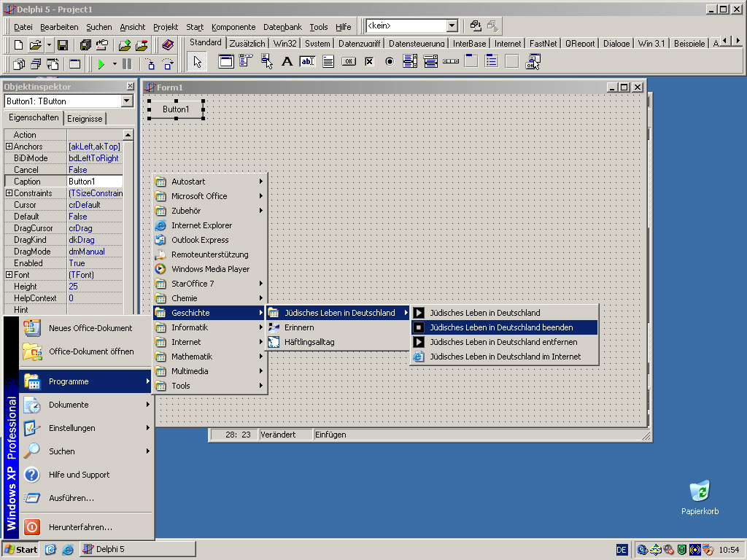Switch to the Ereignisse tab
Viewport: 747px width, 560px height.
pyautogui.click(x=85, y=118)
